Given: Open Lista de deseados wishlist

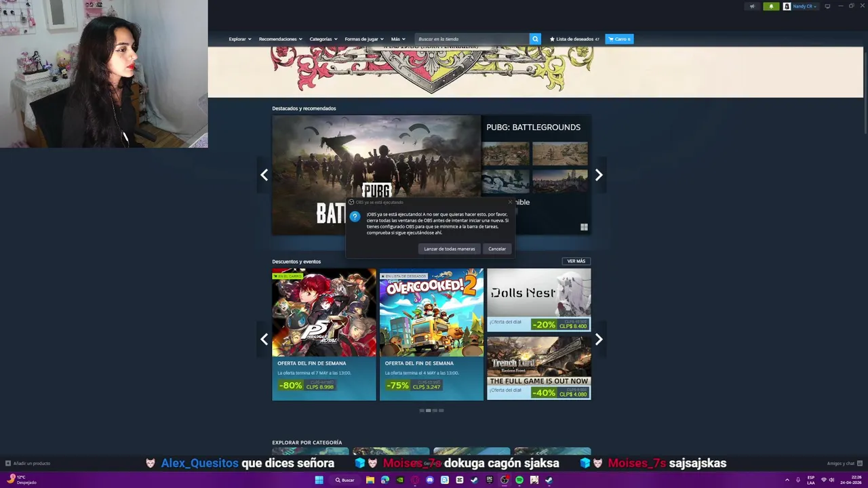Looking at the screenshot, I should pyautogui.click(x=574, y=39).
